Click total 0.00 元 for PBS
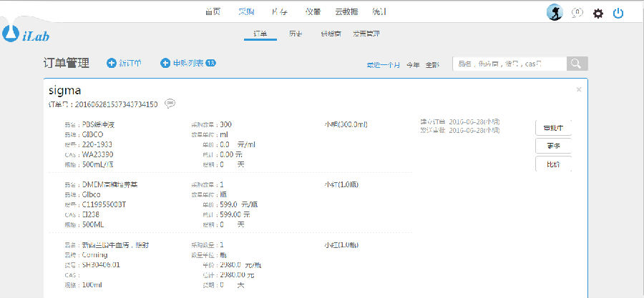This screenshot has height=298, width=644. (231, 154)
